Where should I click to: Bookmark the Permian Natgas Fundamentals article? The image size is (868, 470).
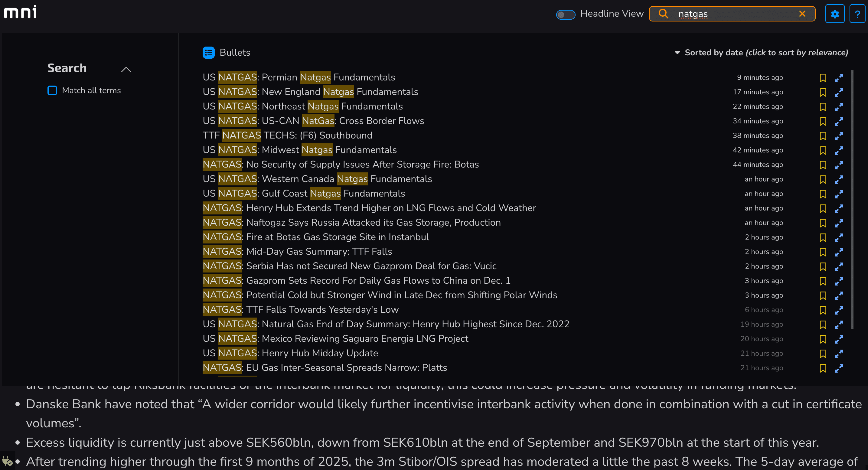(823, 78)
